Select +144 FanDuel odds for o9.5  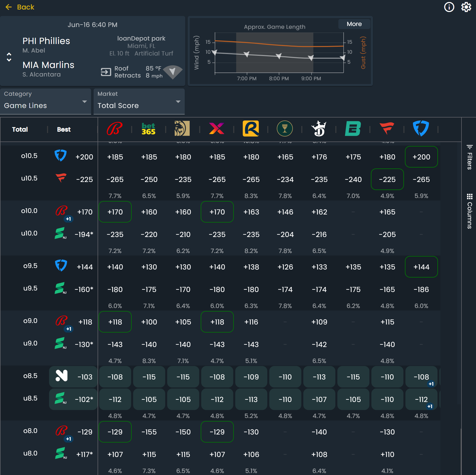421,267
